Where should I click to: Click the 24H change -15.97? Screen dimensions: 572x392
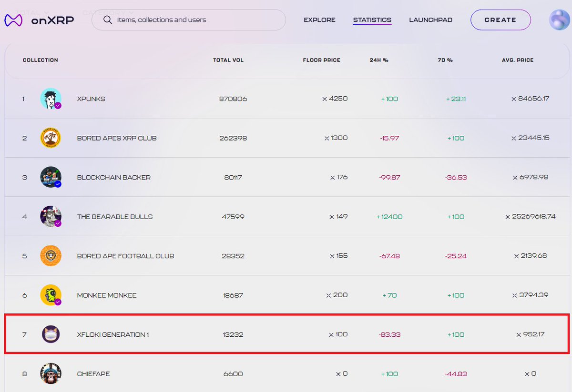click(389, 138)
